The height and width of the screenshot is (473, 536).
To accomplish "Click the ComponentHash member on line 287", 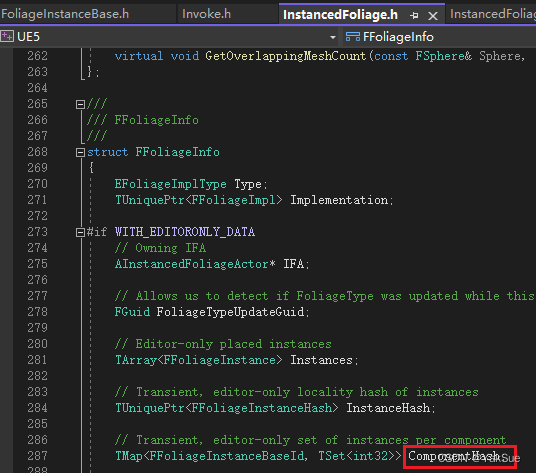I will (454, 456).
